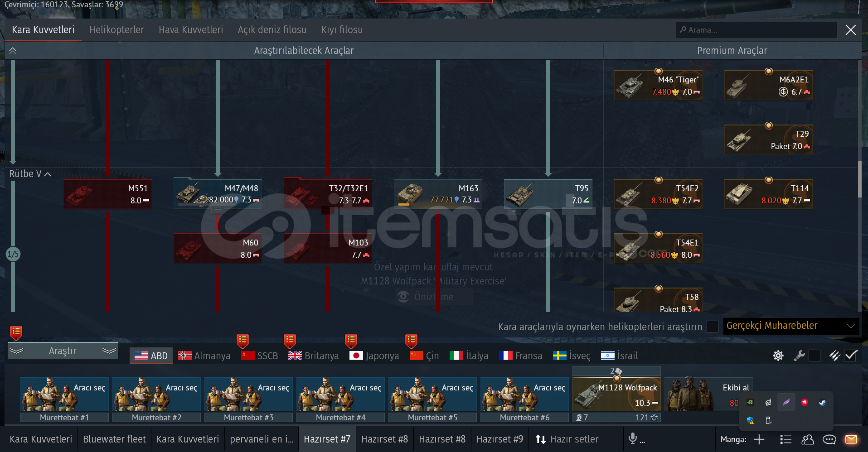Select the M1128 Wolfpack crew slot

(x=616, y=394)
